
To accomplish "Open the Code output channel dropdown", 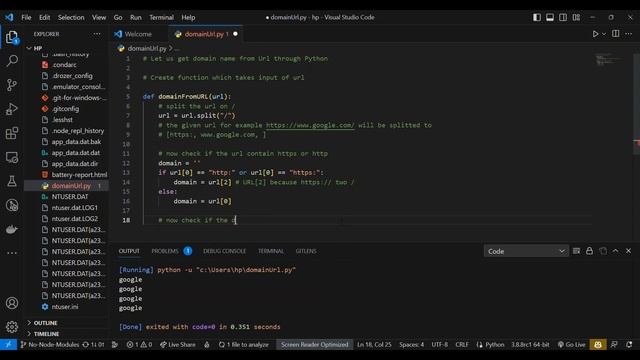I will click(526, 251).
